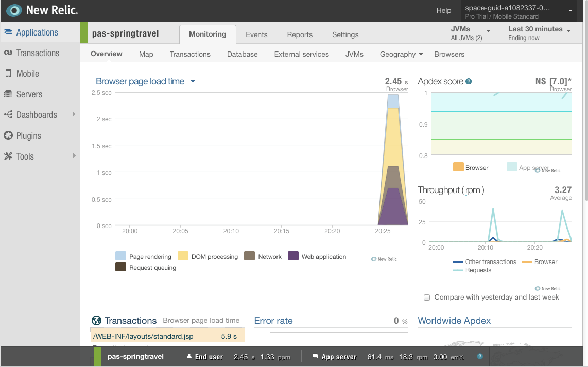Open the Reports tab
This screenshot has height=367, width=588.
tap(300, 34)
